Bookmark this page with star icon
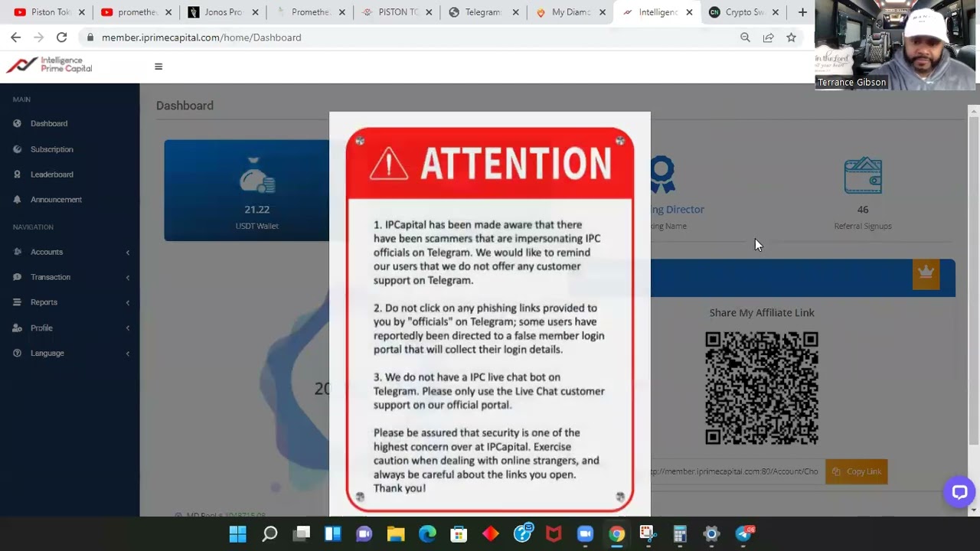Viewport: 980px width, 551px height. (x=791, y=37)
